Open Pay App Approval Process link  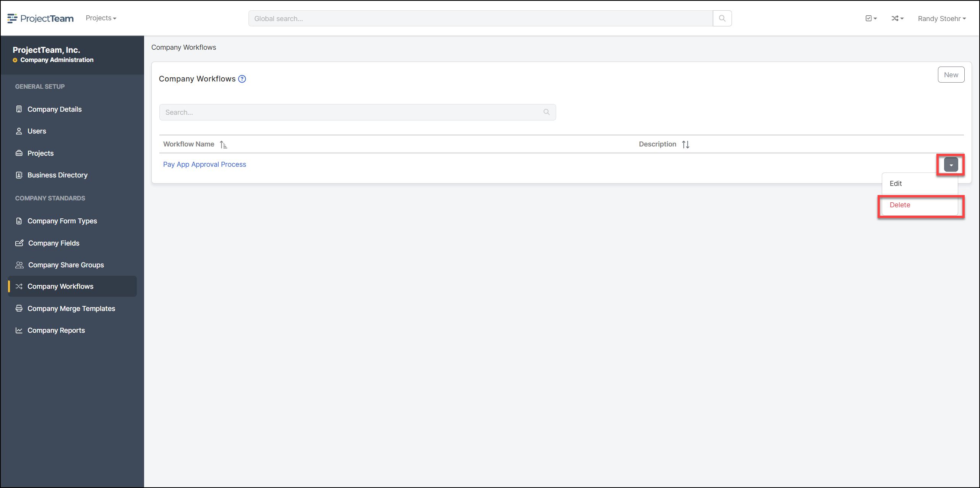point(204,164)
